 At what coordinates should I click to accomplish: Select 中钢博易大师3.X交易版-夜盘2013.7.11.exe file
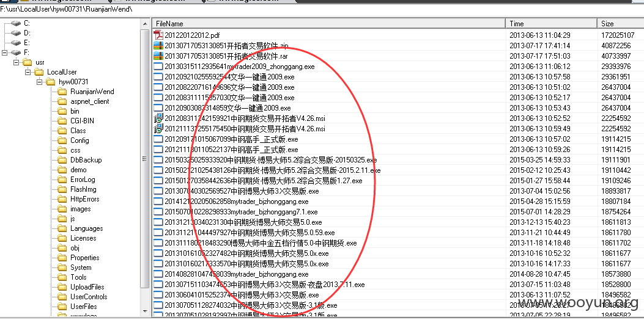264,285
